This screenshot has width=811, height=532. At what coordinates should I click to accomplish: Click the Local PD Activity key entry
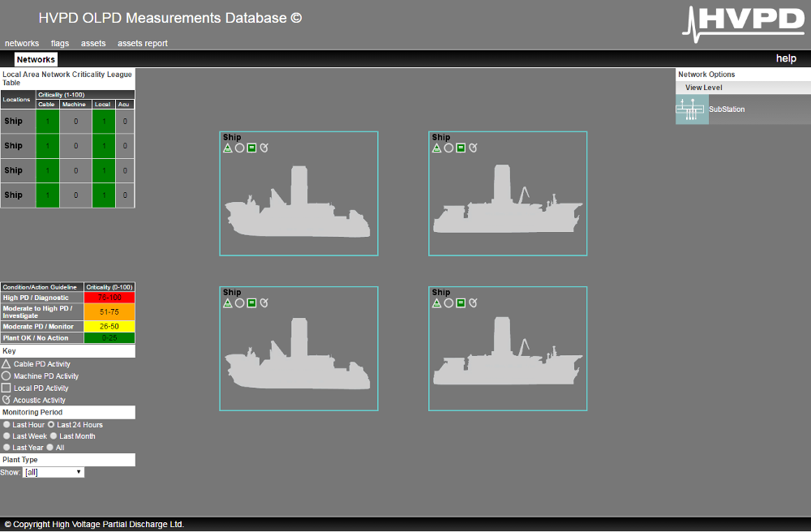[x=35, y=388]
